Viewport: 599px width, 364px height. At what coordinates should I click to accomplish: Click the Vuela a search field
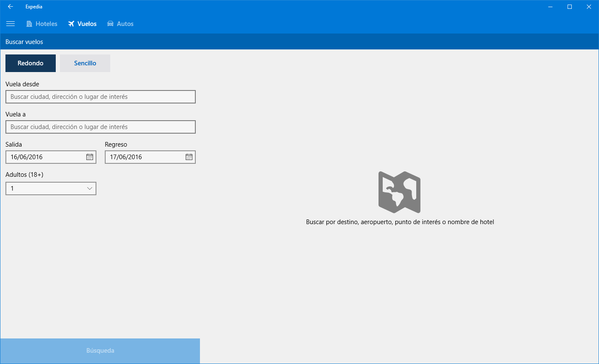(x=101, y=127)
